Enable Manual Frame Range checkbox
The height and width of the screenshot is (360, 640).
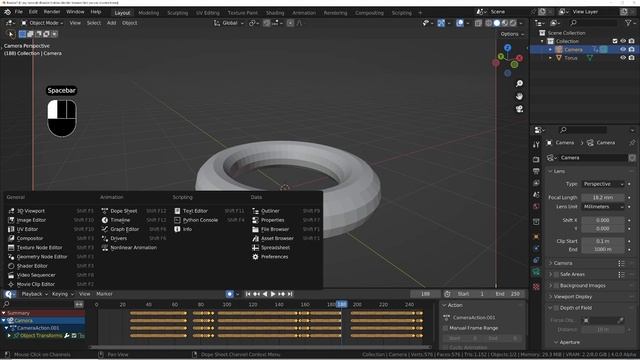(x=445, y=328)
